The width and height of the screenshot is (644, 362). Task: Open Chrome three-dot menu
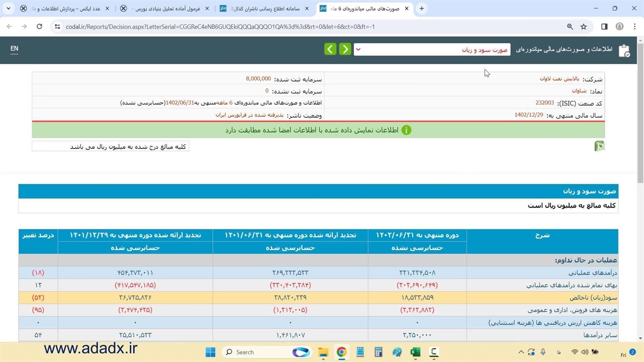click(634, 27)
